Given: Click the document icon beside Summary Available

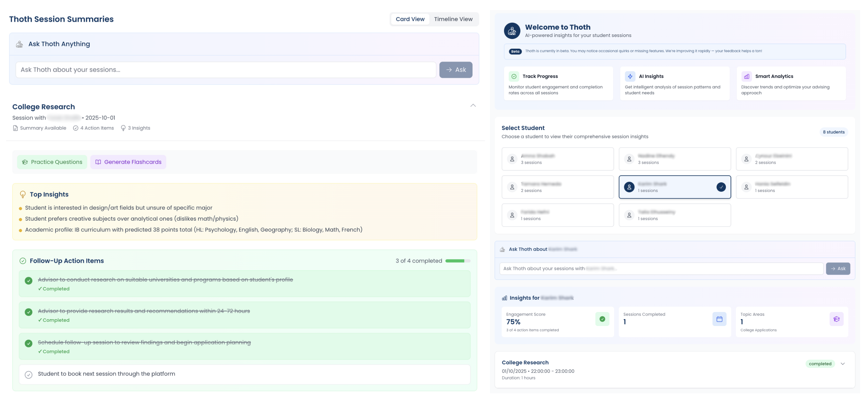Looking at the screenshot, I should coord(15,128).
